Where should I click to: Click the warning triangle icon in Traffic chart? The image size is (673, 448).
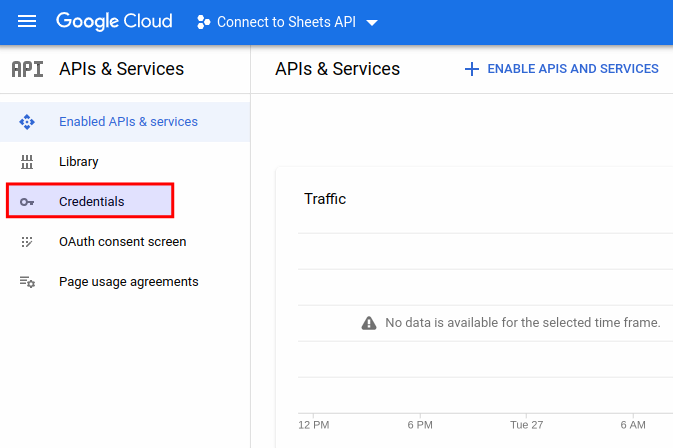tap(369, 323)
